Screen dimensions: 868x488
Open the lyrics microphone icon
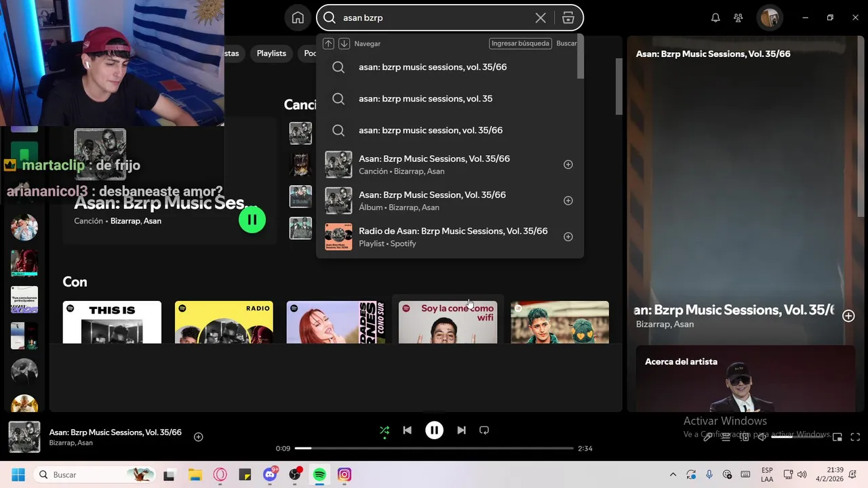(707, 437)
